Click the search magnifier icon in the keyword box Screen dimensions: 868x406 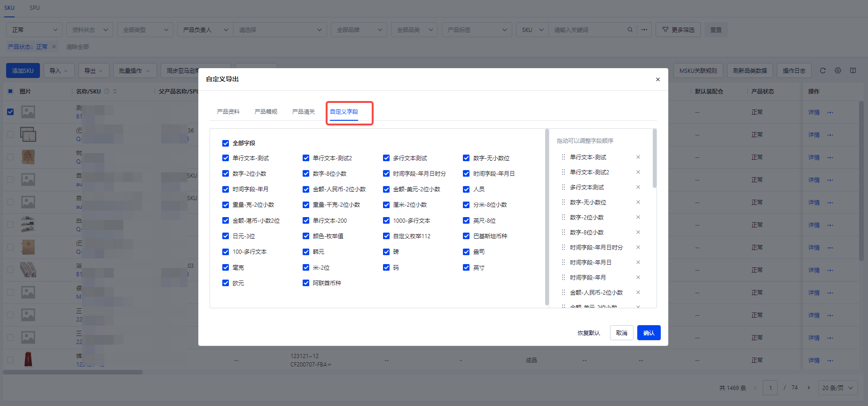point(630,30)
